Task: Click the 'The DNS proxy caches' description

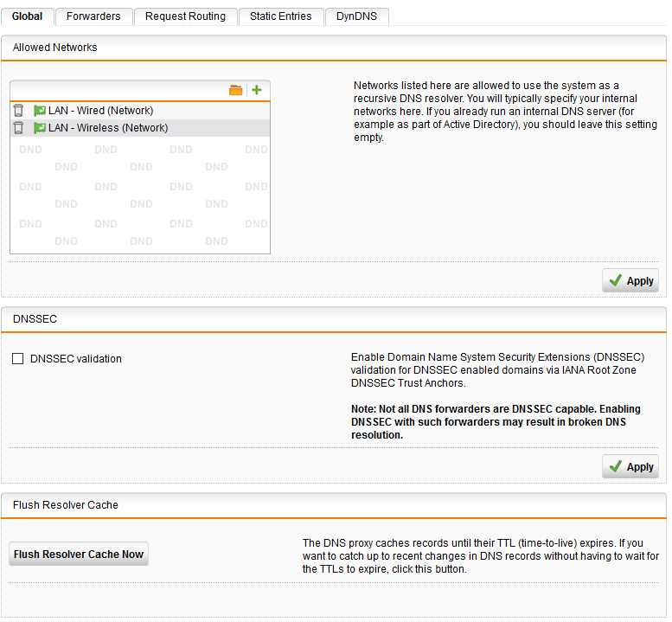Action: click(480, 556)
